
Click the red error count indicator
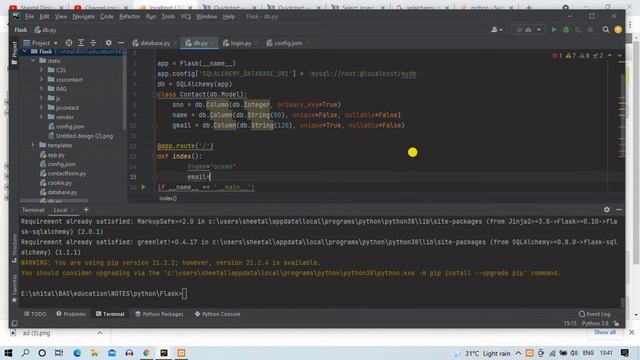557,56
